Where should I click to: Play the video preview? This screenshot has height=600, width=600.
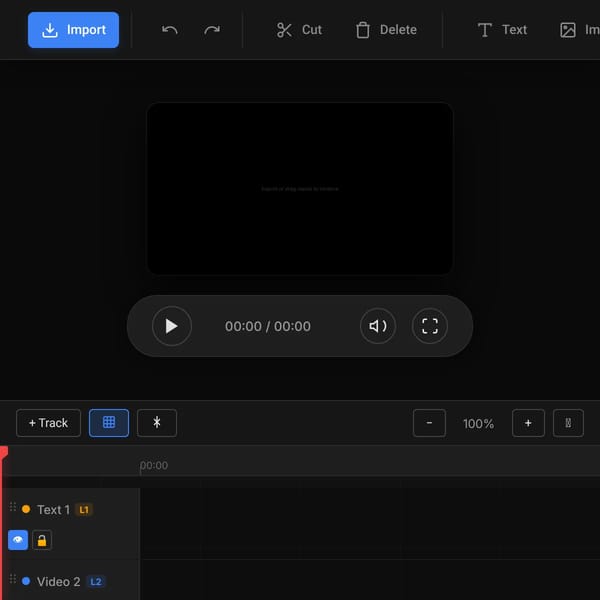tap(172, 326)
